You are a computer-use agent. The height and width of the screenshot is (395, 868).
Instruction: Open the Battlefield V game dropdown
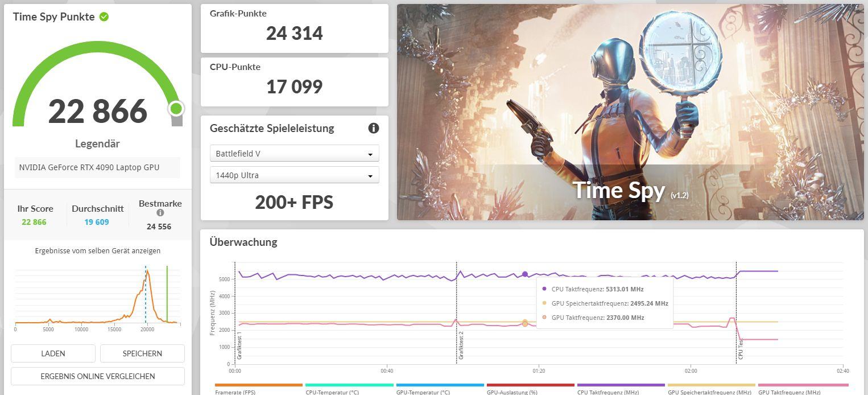(294, 154)
